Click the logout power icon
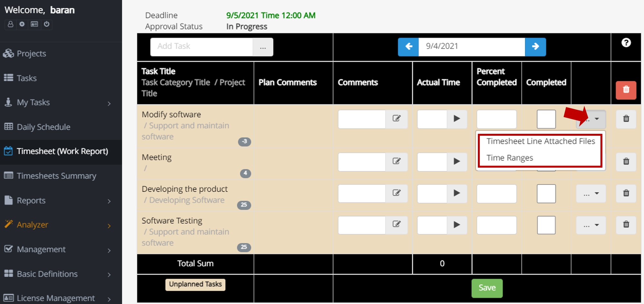The image size is (644, 304). coord(46,25)
